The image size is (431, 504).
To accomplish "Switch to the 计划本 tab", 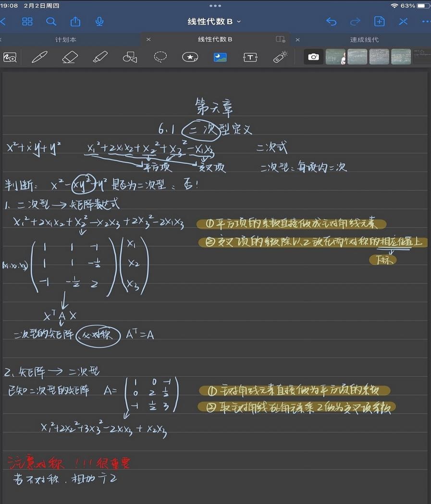I will pos(66,39).
